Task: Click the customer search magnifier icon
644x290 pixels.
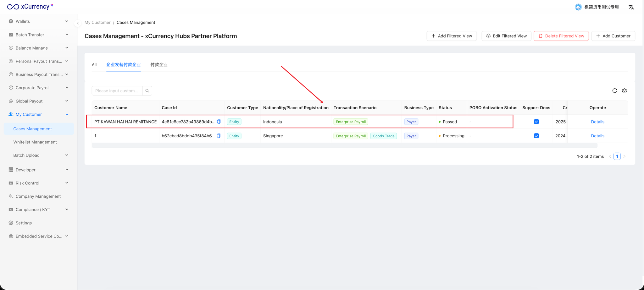Action: coord(147,91)
